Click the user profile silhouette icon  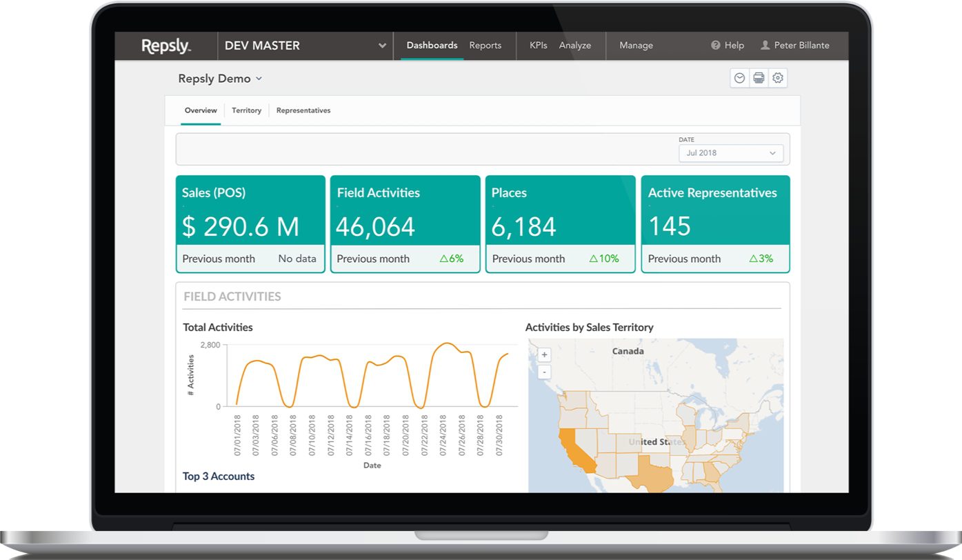point(765,46)
